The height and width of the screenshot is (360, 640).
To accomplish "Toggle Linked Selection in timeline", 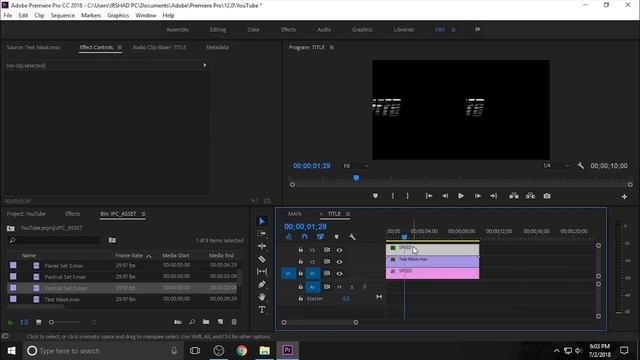I will [x=320, y=237].
